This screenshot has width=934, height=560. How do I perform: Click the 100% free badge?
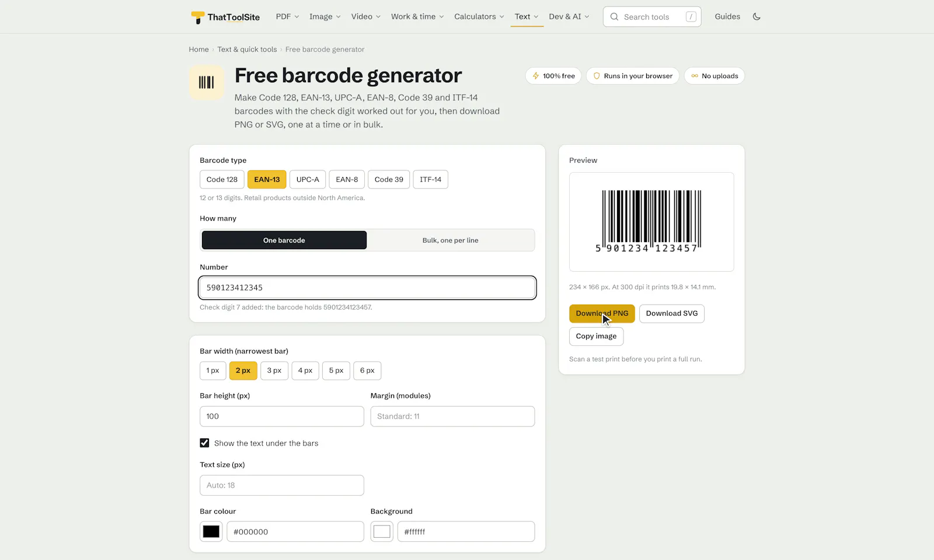coord(553,76)
